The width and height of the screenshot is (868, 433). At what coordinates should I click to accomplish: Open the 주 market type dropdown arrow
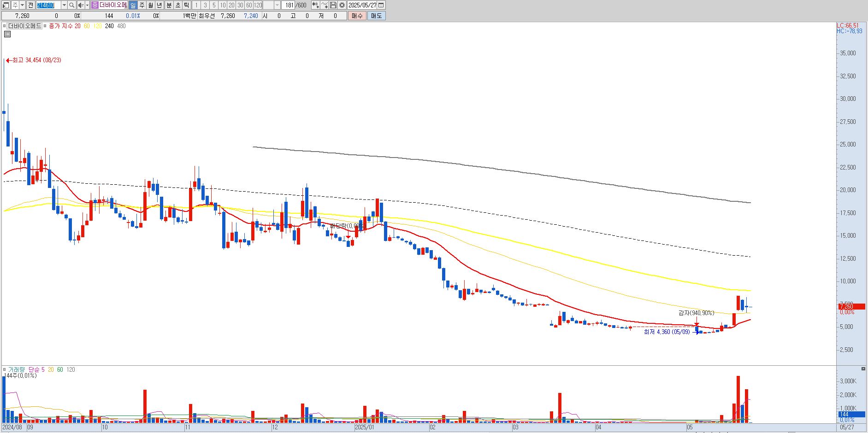[x=23, y=5]
